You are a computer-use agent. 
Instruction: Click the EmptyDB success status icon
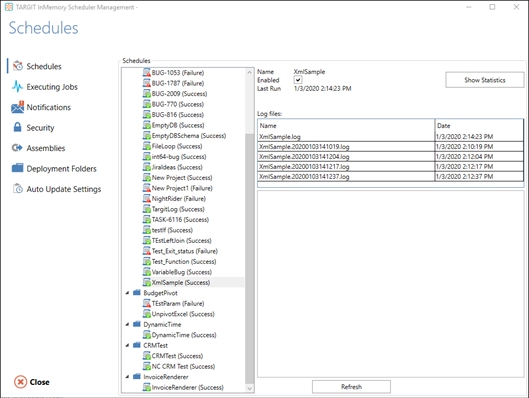(147, 125)
